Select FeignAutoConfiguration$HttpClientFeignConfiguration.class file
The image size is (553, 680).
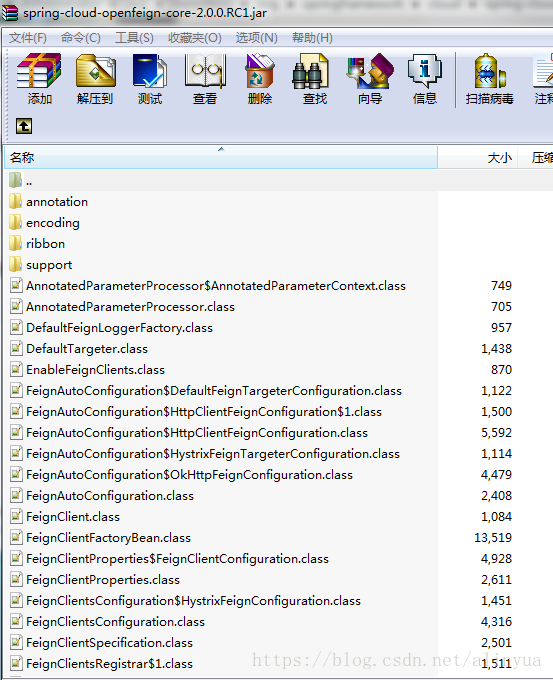pos(197,433)
